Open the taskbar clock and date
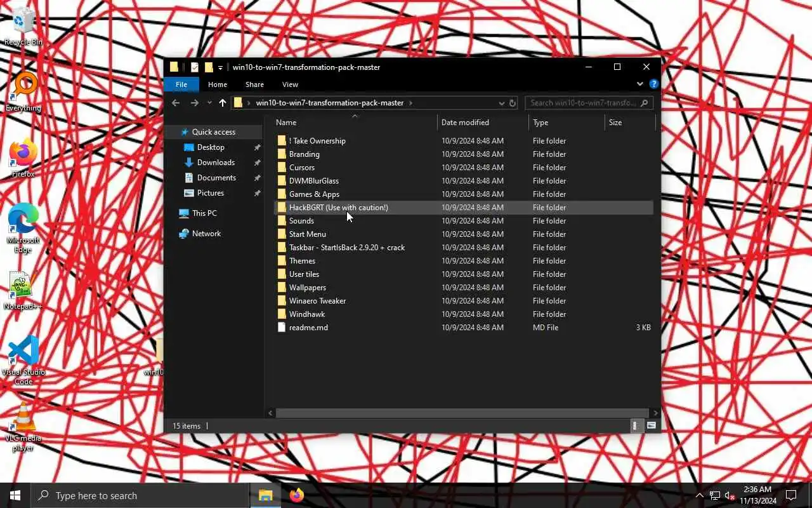 pyautogui.click(x=757, y=495)
